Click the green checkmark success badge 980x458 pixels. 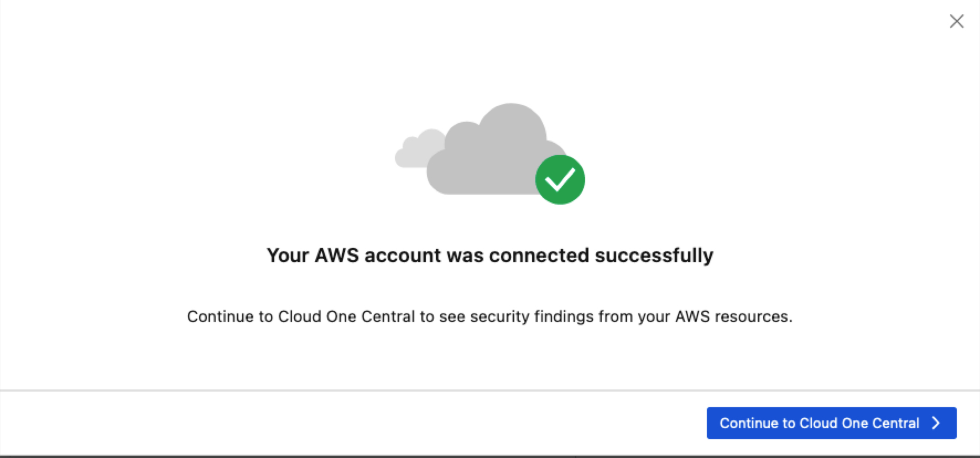click(x=560, y=180)
